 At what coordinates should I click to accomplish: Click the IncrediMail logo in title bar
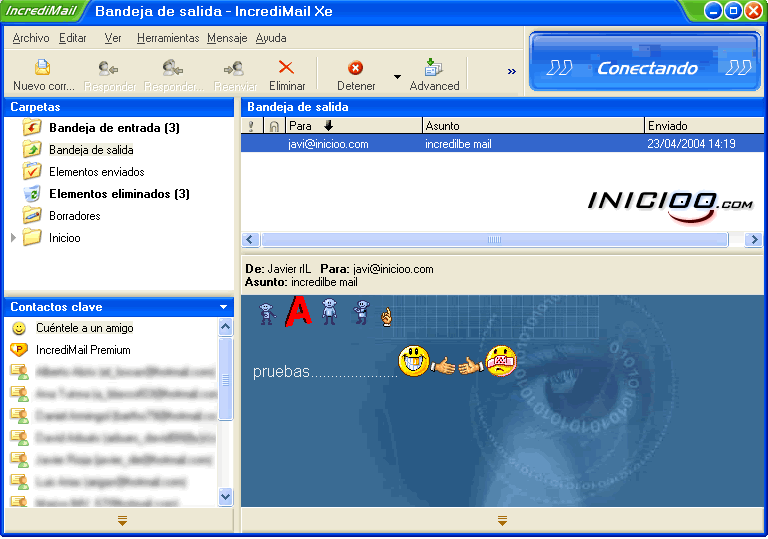point(42,11)
